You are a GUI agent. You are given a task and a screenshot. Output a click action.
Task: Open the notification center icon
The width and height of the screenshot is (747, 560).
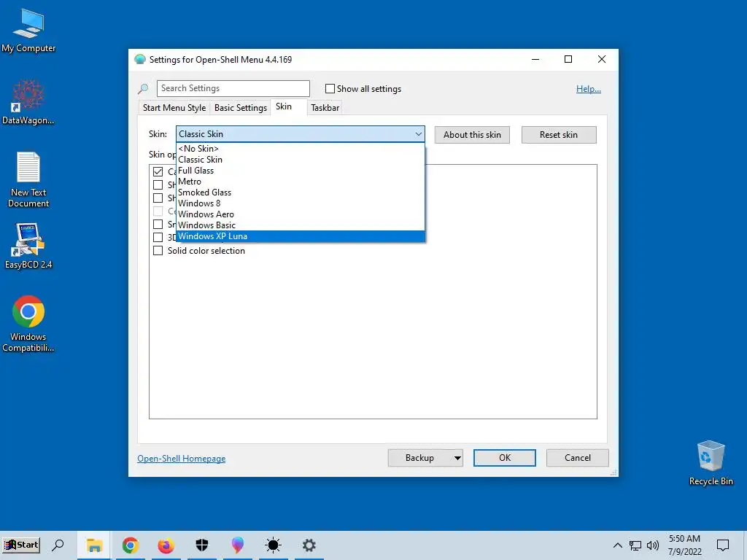[x=723, y=545]
